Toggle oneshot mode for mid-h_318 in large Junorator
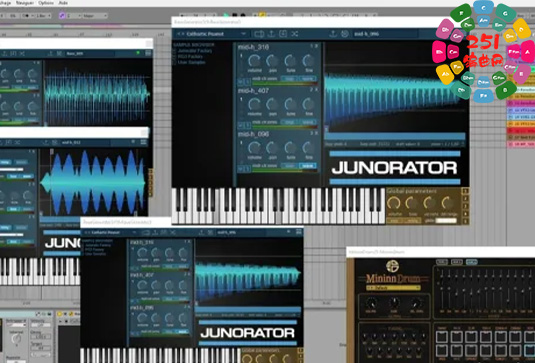Viewport: 535px width, 363px height. pos(307,79)
